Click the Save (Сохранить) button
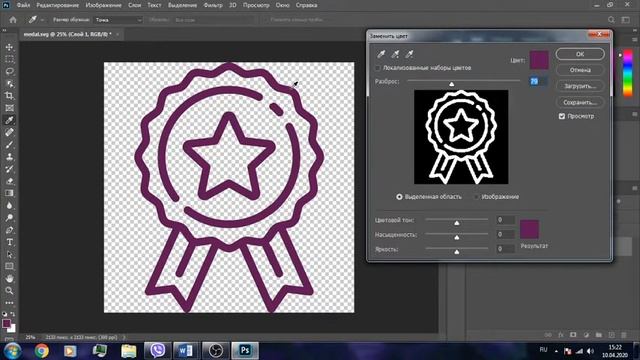Viewport: 640px width, 360px height. pos(580,102)
